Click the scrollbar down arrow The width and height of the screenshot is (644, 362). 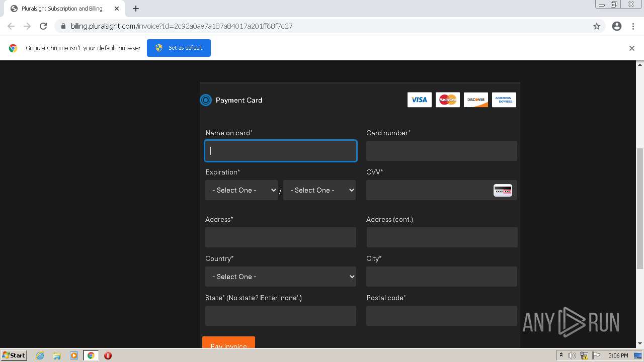640,344
